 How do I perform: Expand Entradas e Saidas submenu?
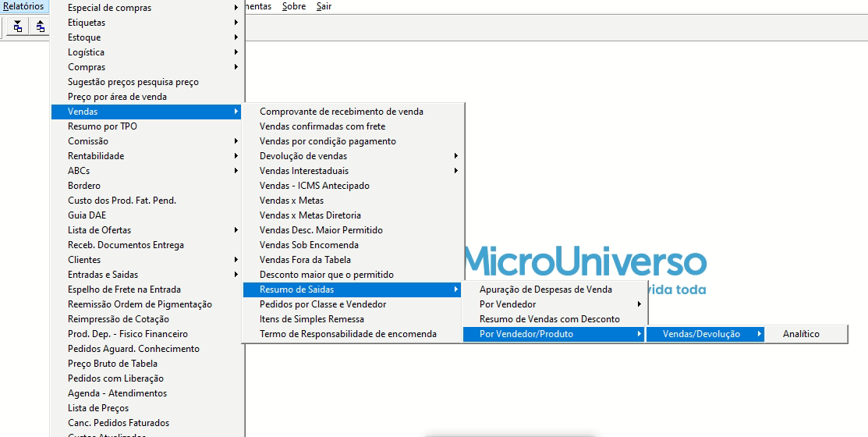point(147,275)
